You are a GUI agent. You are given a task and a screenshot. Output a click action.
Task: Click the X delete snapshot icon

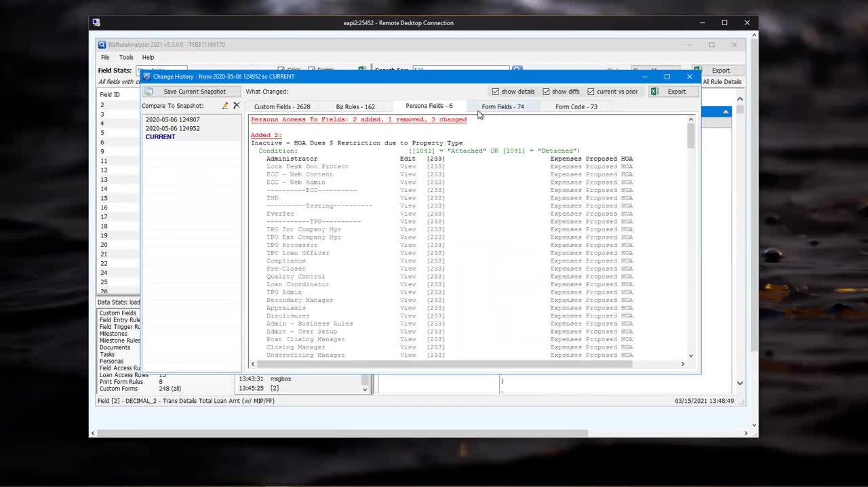237,106
